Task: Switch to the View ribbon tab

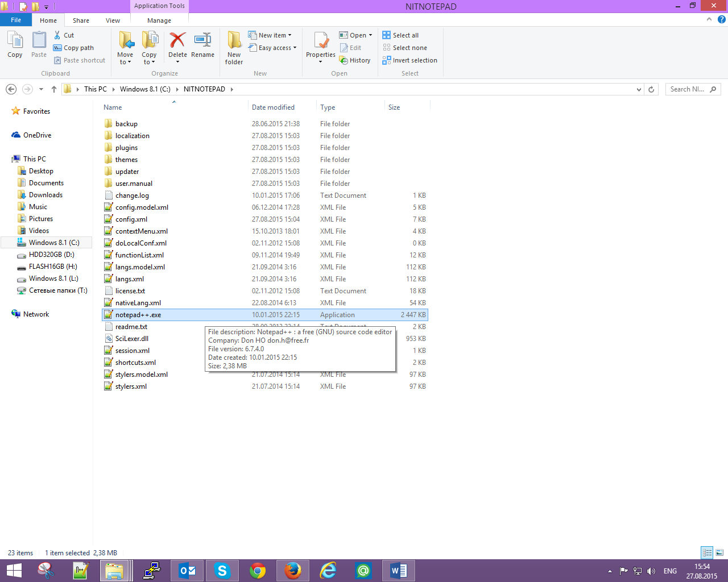Action: 113,20
